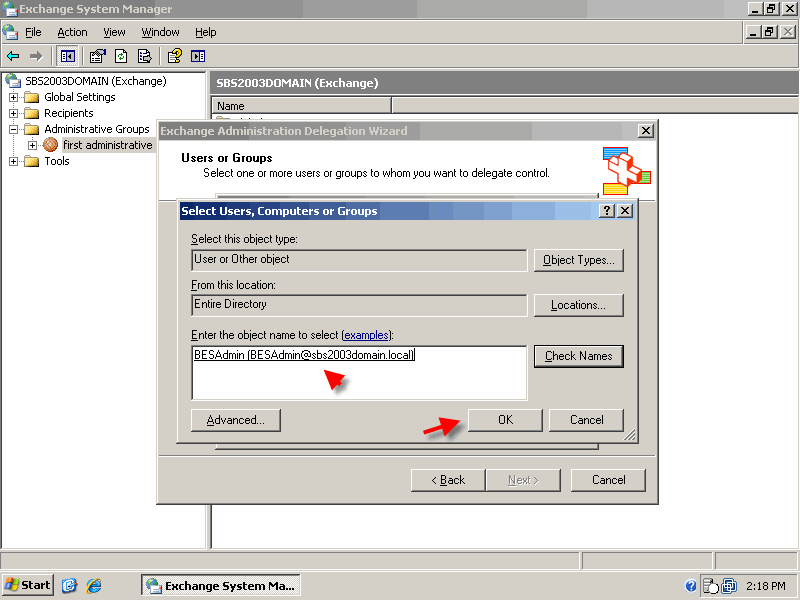This screenshot has height=600, width=800.
Task: Open the examples link
Action: [x=366, y=335]
